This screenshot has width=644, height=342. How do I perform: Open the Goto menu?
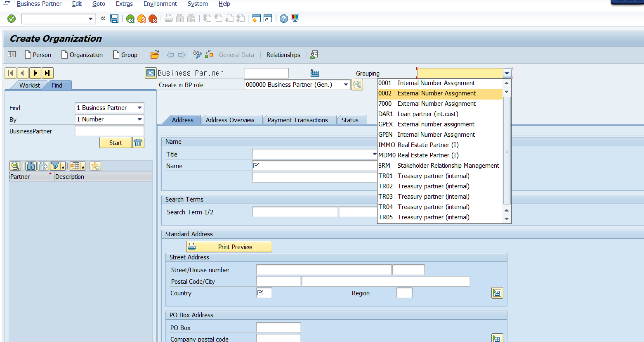click(x=99, y=4)
